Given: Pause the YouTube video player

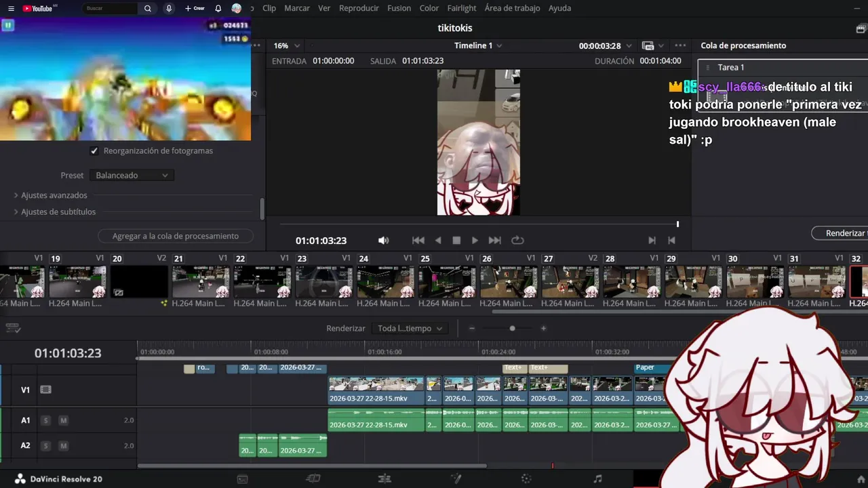Looking at the screenshot, I should [x=8, y=25].
